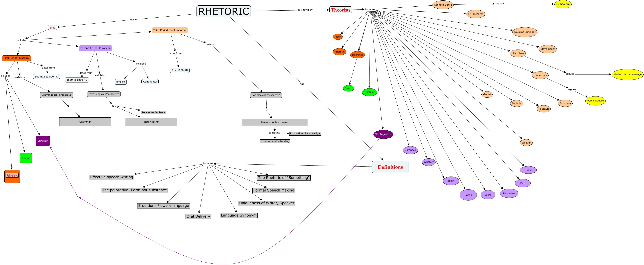Click the Language Synonym box
The height and width of the screenshot is (265, 644).
click(239, 215)
